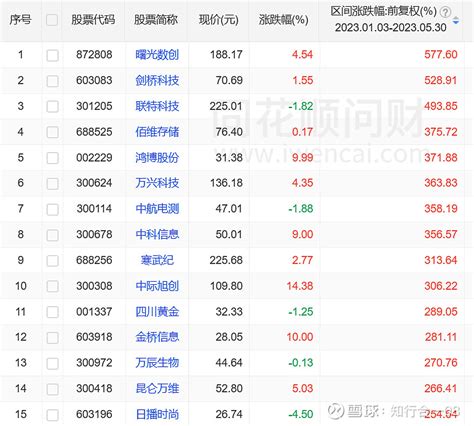Image resolution: width=474 pixels, height=426 pixels.
Task: Open stock link 剑桥科技
Action: tap(157, 80)
